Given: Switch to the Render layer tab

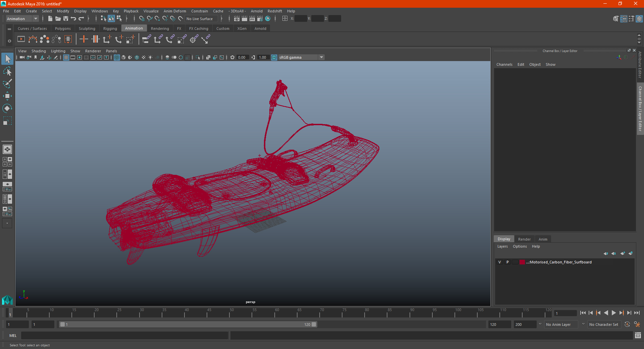Looking at the screenshot, I should tap(524, 239).
